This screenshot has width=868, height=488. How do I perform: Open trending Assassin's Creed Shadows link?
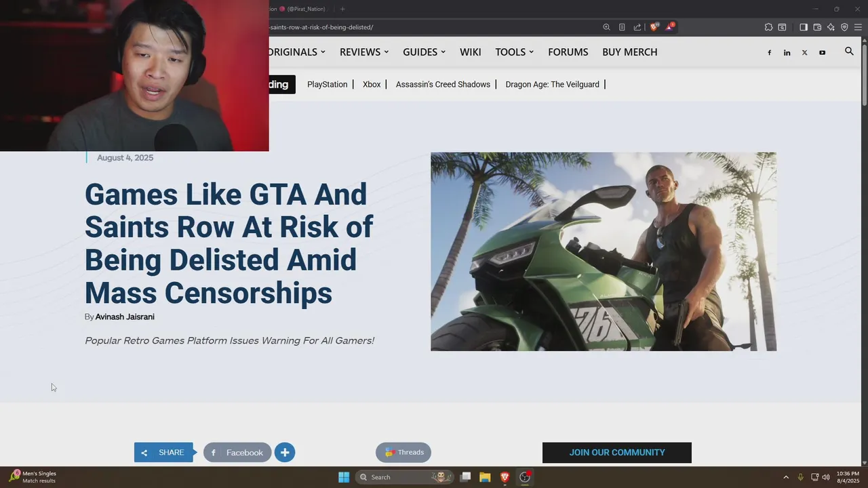pyautogui.click(x=443, y=85)
